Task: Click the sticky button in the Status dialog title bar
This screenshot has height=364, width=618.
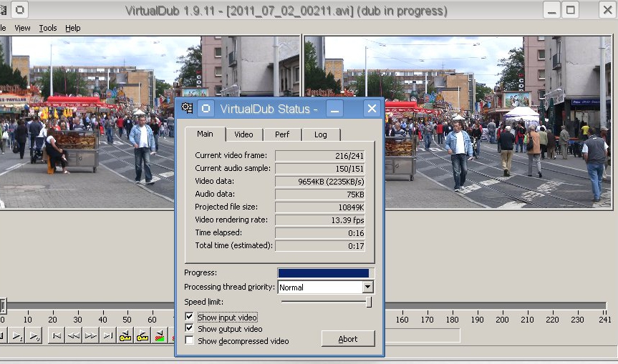Action: (x=206, y=109)
